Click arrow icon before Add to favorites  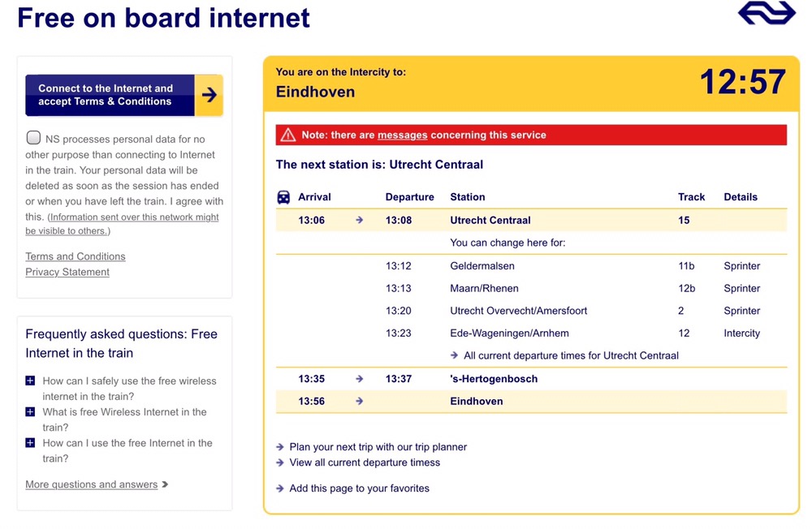pyautogui.click(x=280, y=488)
